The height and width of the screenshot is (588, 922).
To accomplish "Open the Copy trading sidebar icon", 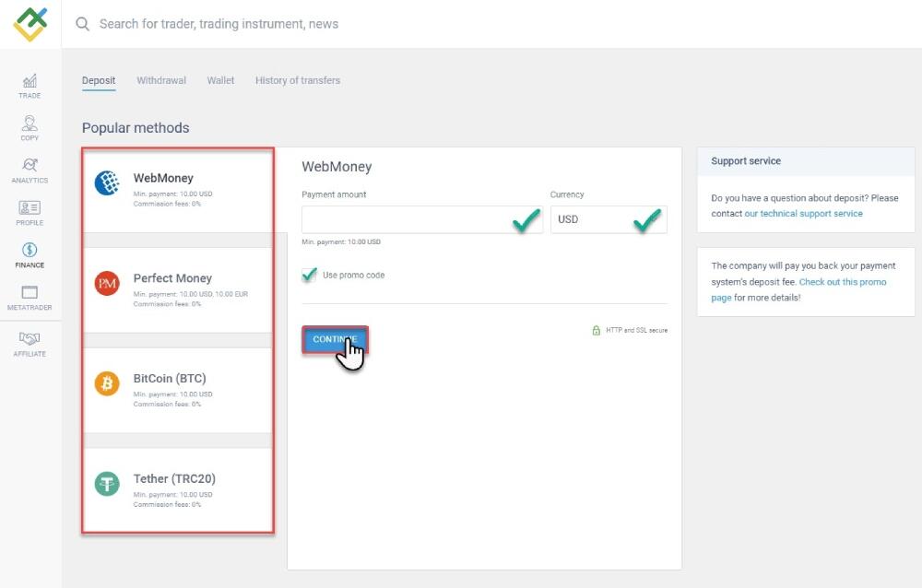I will (30, 128).
